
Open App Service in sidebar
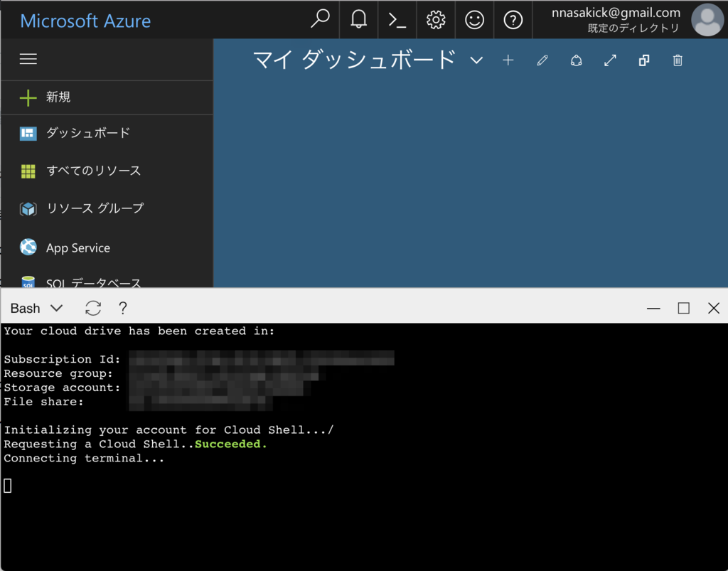(x=107, y=247)
